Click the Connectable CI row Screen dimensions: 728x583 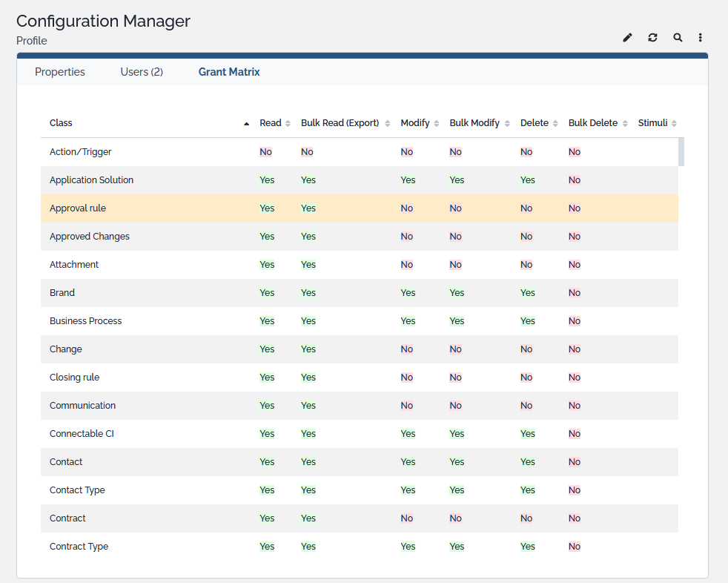(x=82, y=434)
